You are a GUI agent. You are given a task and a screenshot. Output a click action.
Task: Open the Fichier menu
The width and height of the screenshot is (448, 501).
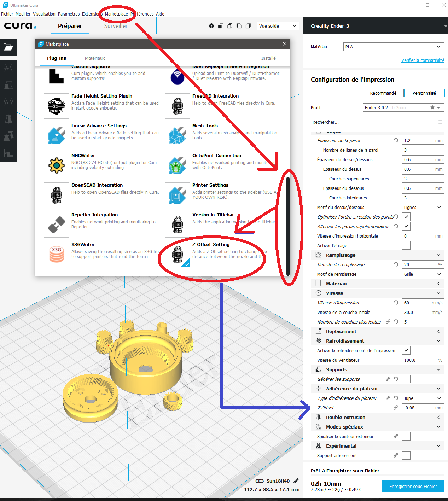7,14
